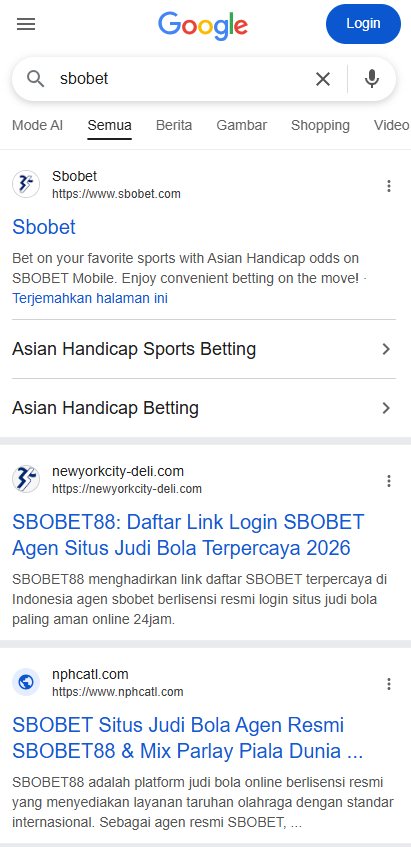Open the hamburger menu icon
This screenshot has height=847, width=411.
(x=26, y=24)
